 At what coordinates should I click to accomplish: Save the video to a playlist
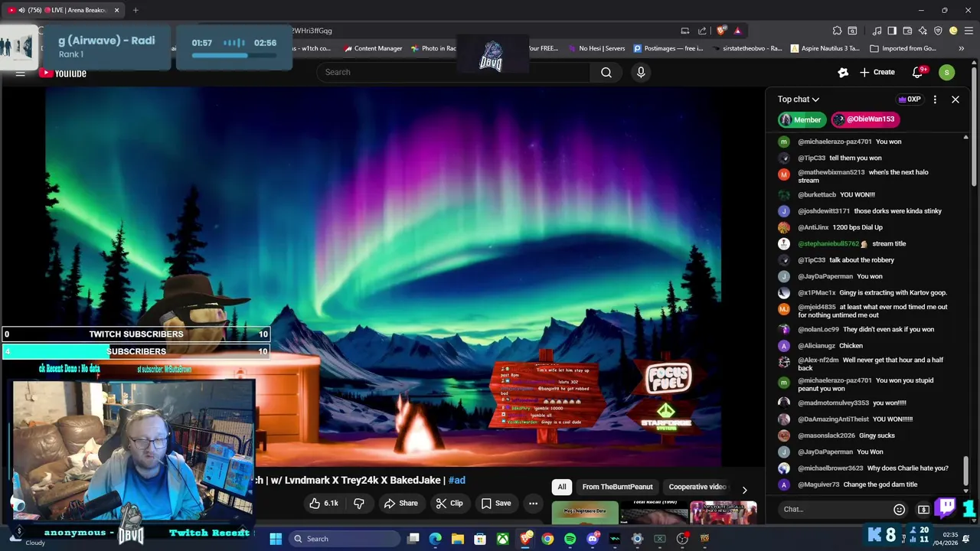(x=495, y=503)
